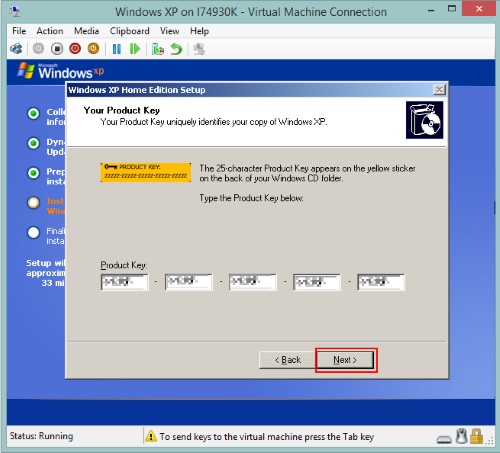Send Ctrl+Alt+Delete via toolbar icon
Screen dimensions: 500x453
16,49
